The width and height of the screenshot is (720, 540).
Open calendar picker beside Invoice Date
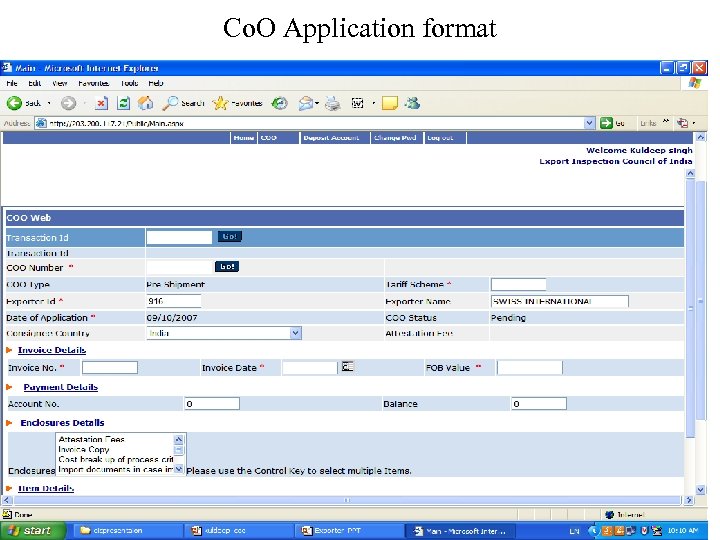[x=347, y=367]
